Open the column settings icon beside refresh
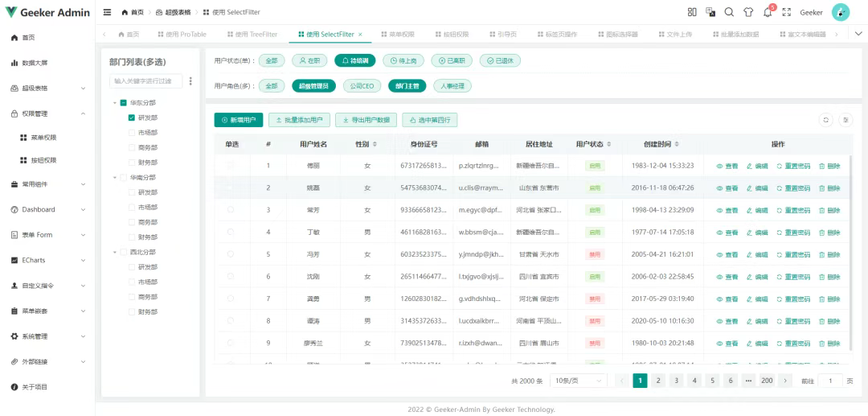Screen dimensions: 868x416 pos(845,120)
